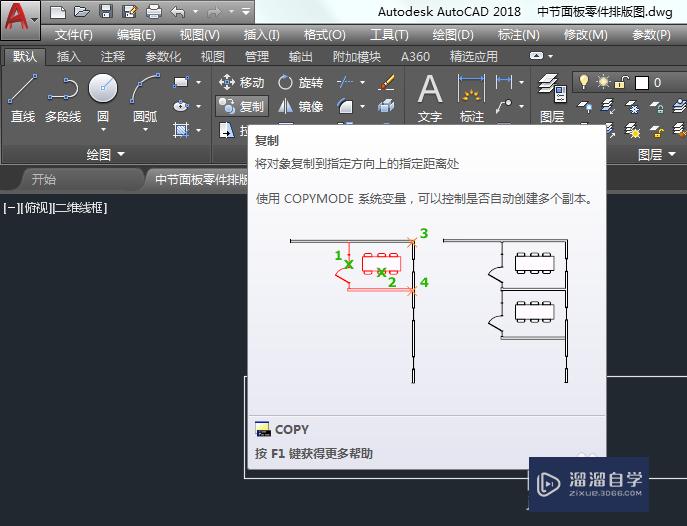Expand the 绘图 panel flyout
The width and height of the screenshot is (687, 526).
(x=106, y=154)
